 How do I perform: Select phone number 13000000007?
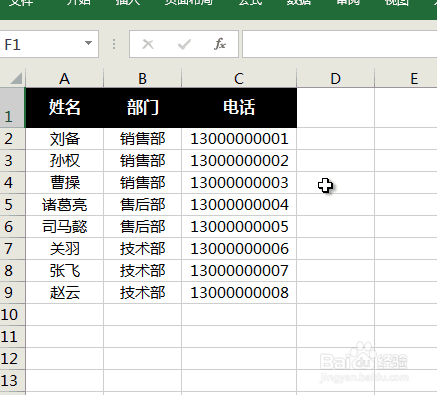(239, 271)
